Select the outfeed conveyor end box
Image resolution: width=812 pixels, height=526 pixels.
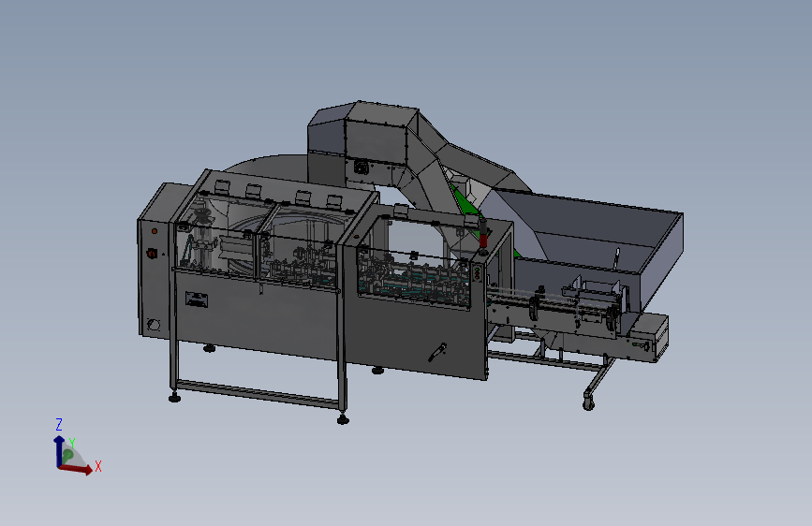pos(648,339)
